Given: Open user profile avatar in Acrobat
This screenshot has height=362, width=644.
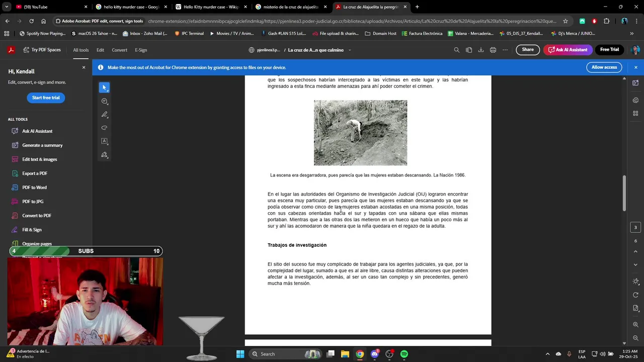Looking at the screenshot, I should pyautogui.click(x=635, y=50).
